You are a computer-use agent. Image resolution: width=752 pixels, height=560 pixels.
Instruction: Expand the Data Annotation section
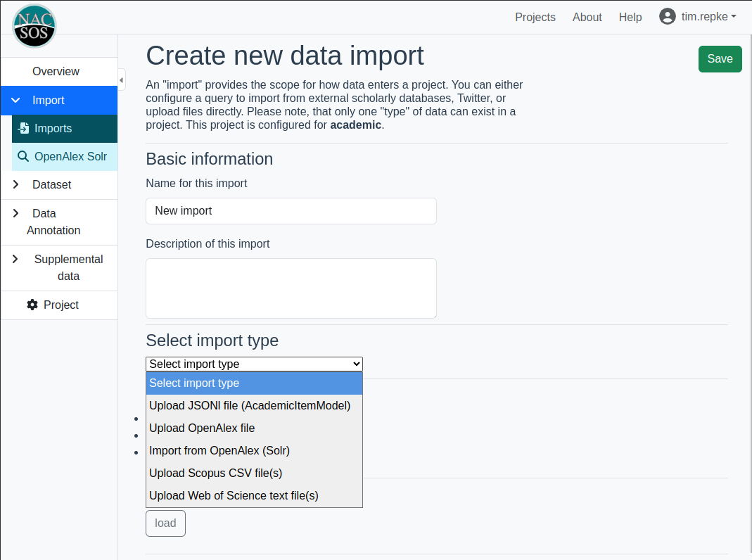point(15,213)
